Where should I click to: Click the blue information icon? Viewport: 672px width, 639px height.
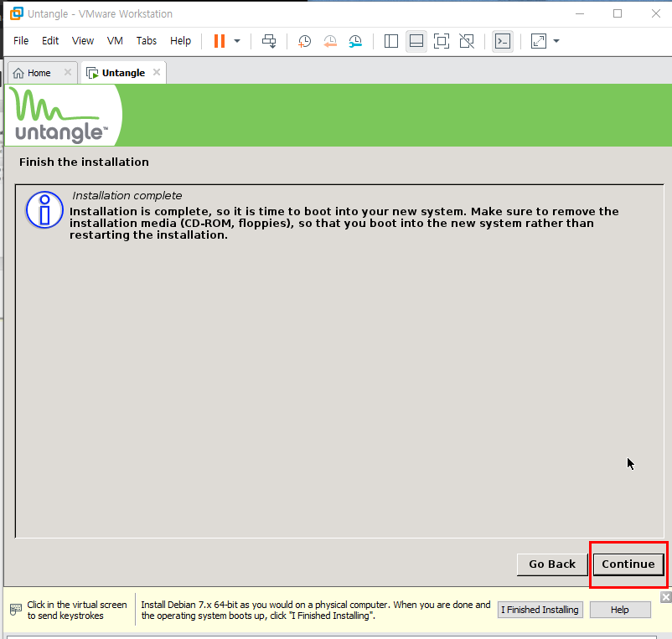[44, 210]
